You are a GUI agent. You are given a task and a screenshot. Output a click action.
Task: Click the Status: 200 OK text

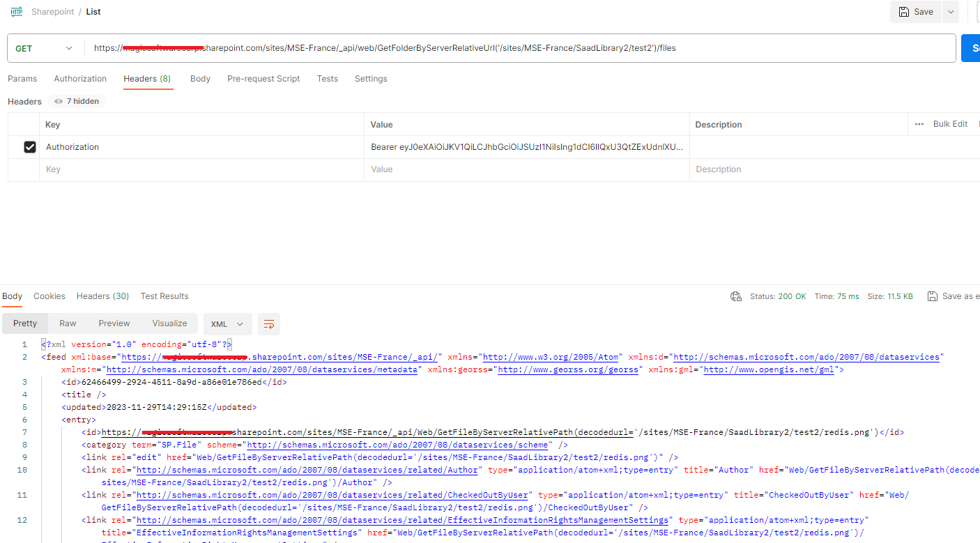[x=778, y=296]
